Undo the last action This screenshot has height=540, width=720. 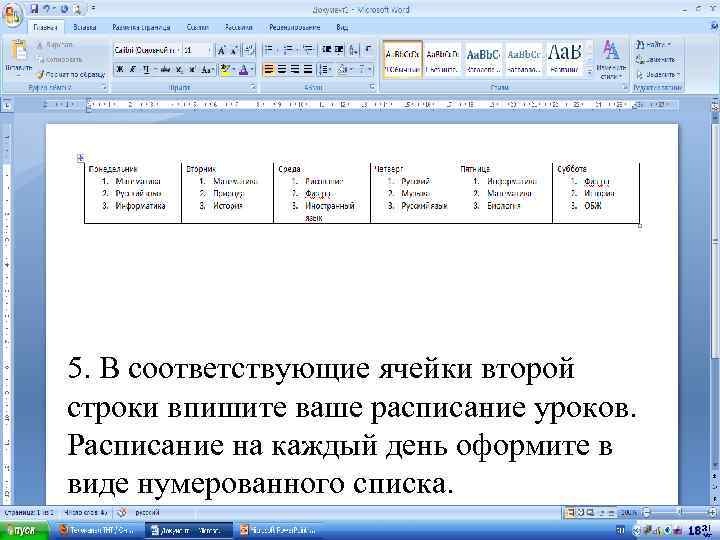(47, 9)
